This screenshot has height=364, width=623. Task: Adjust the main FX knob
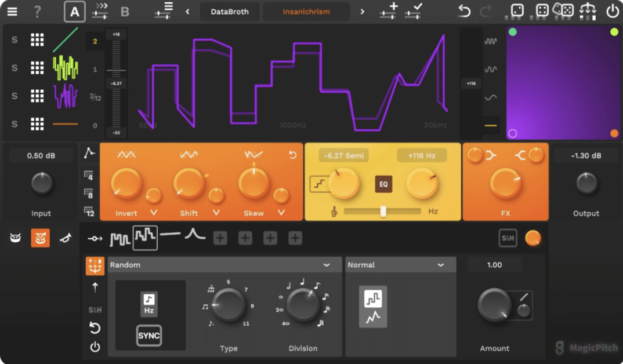coord(505,183)
